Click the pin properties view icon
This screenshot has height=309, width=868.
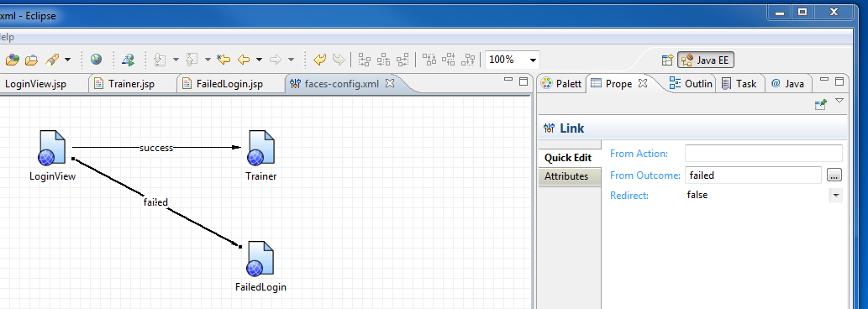click(x=821, y=104)
